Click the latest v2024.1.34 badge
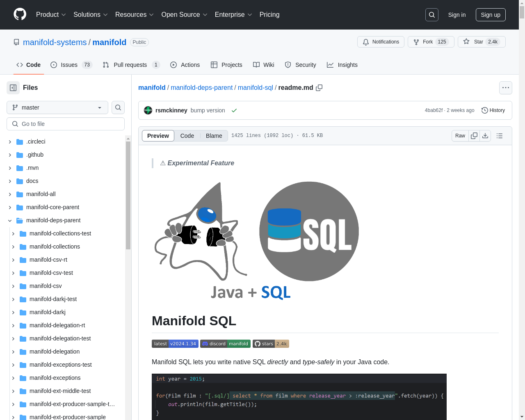 (x=175, y=344)
